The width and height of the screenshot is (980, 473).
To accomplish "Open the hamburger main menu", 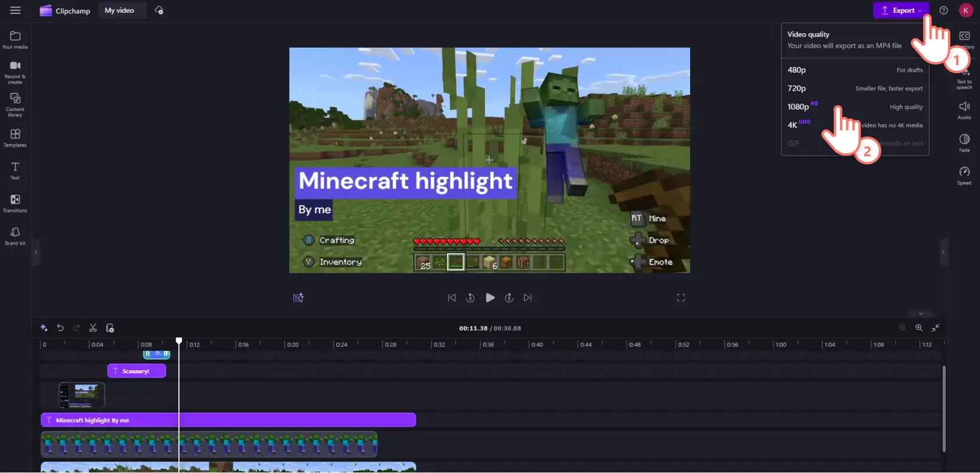I will pyautogui.click(x=15, y=10).
